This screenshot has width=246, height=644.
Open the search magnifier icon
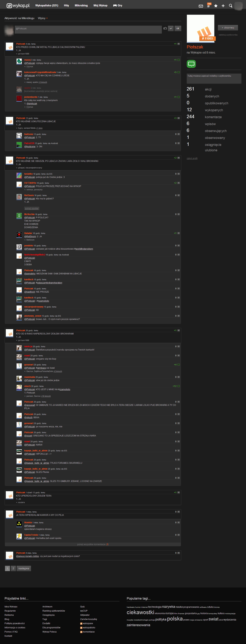(x=230, y=6)
